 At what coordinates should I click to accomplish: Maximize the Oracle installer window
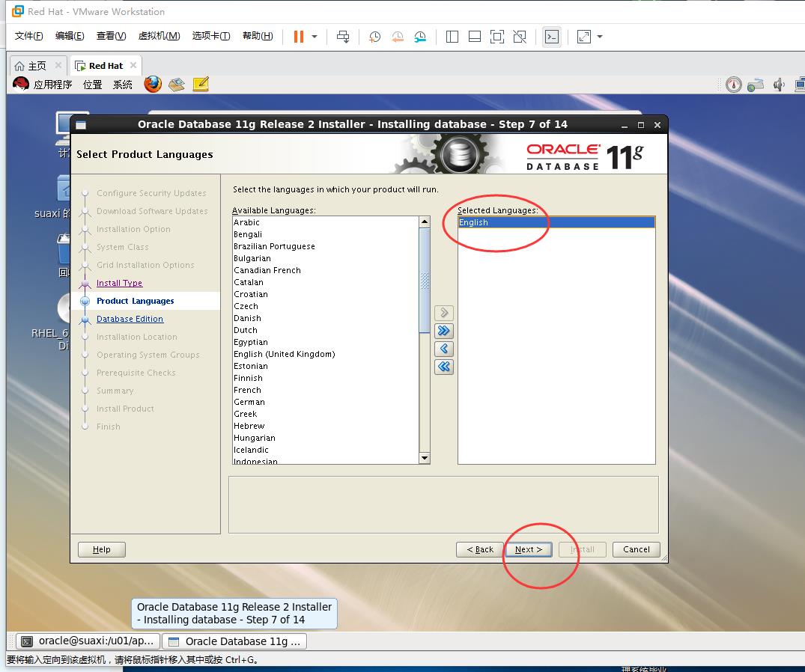click(x=641, y=125)
